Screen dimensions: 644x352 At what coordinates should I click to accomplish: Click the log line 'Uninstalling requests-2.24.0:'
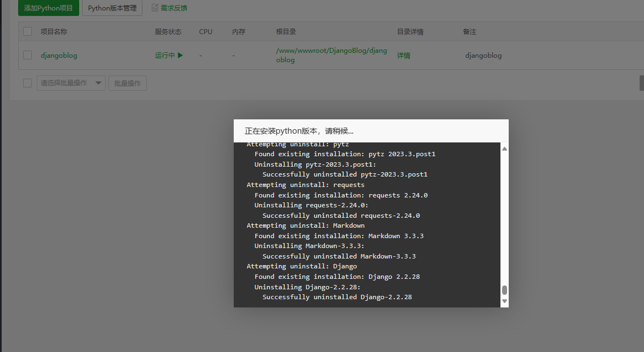[311, 205]
